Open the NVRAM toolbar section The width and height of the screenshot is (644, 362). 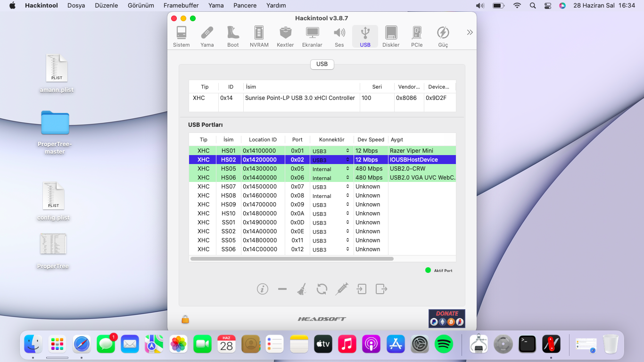coord(259,37)
